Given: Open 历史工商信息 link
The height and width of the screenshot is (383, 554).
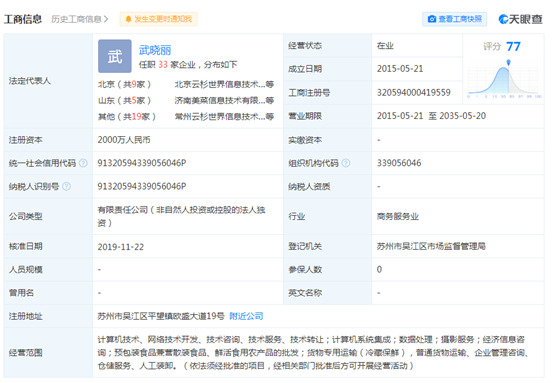Looking at the screenshot, I should pos(79,19).
